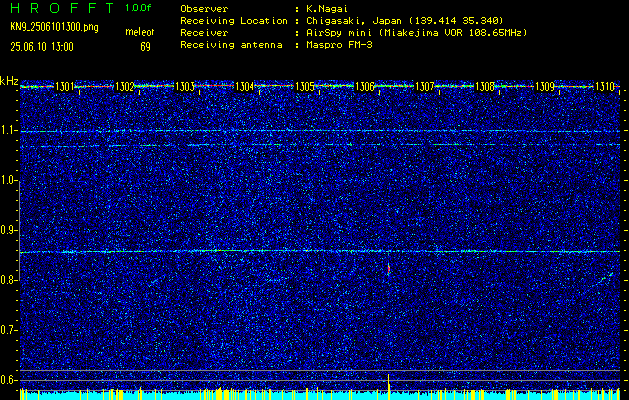Click the tall yellow power spike below 1306
The image size is (629, 400).
389,386
